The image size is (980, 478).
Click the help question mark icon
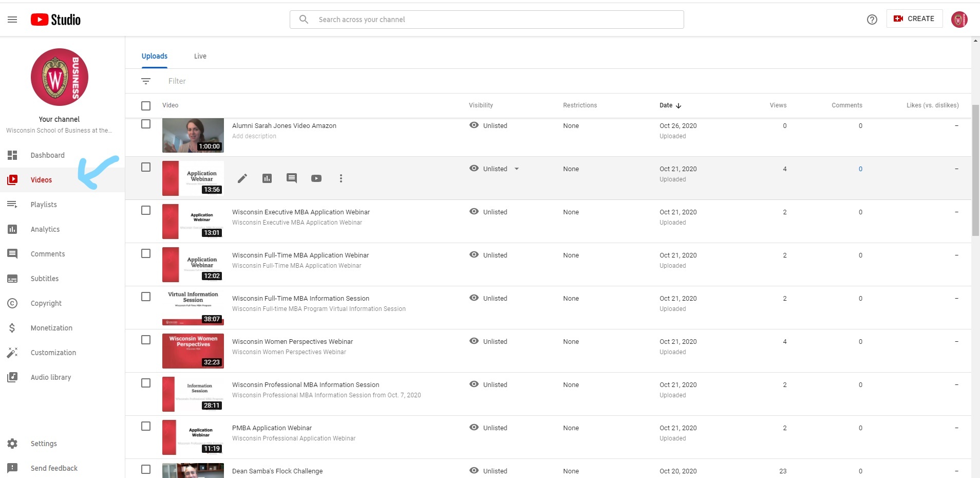pyautogui.click(x=872, y=20)
